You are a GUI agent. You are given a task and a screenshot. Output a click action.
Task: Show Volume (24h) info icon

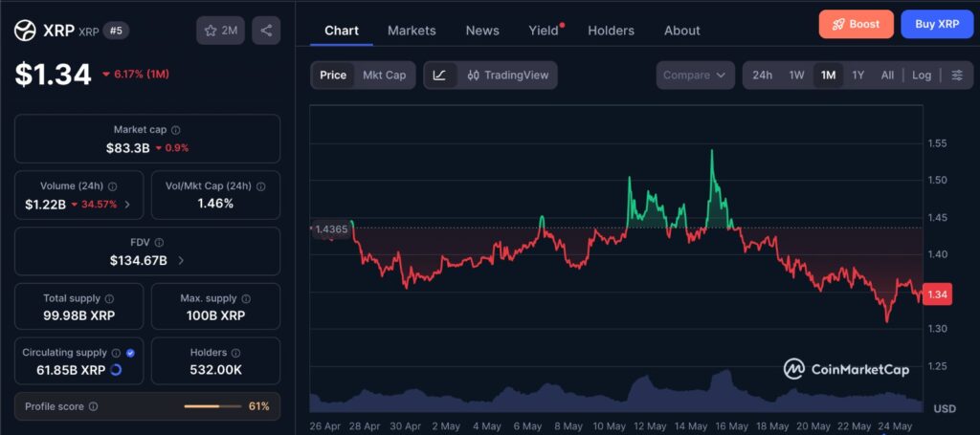click(113, 186)
